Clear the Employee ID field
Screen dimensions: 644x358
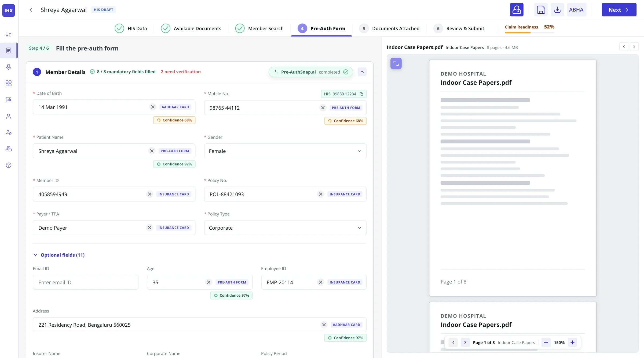(320, 282)
